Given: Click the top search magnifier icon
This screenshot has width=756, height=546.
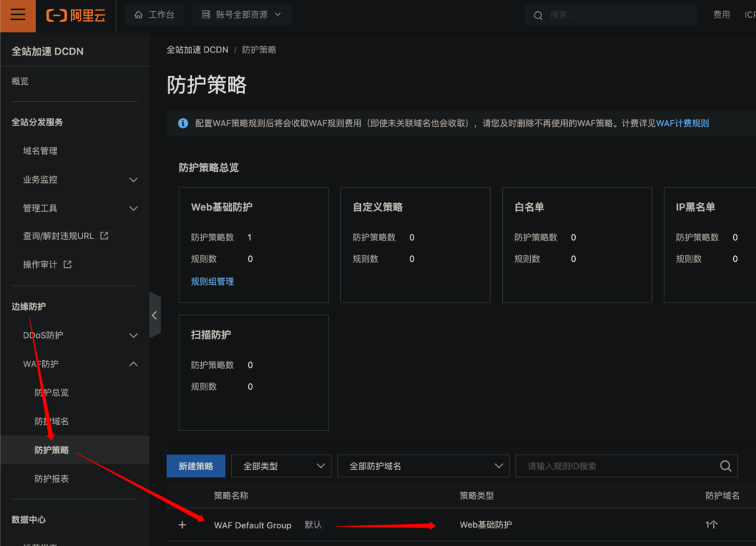Looking at the screenshot, I should pos(538,15).
